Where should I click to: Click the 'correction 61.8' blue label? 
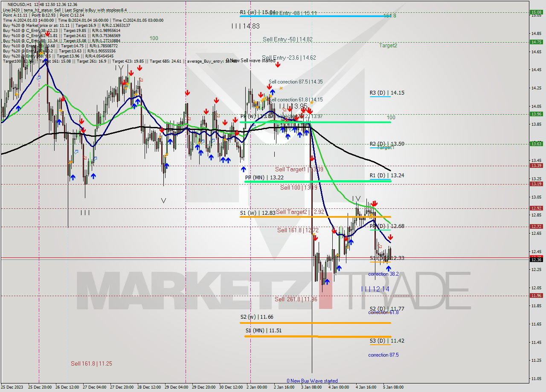point(383,312)
